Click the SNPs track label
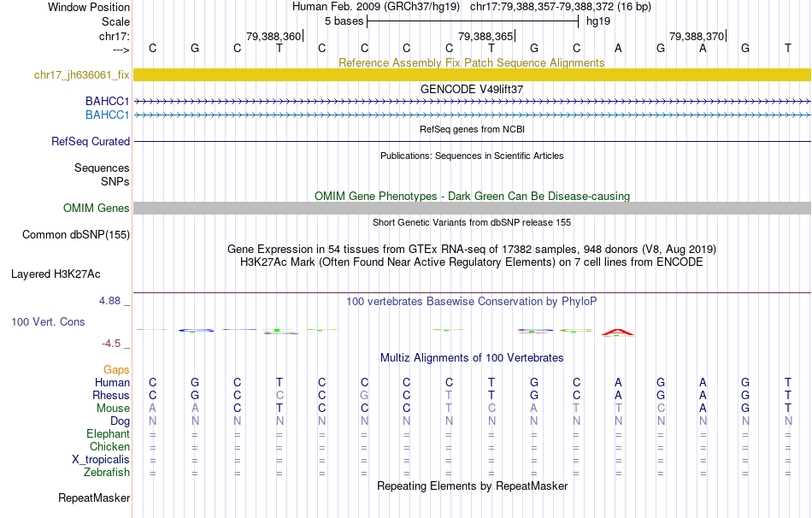 coord(115,182)
